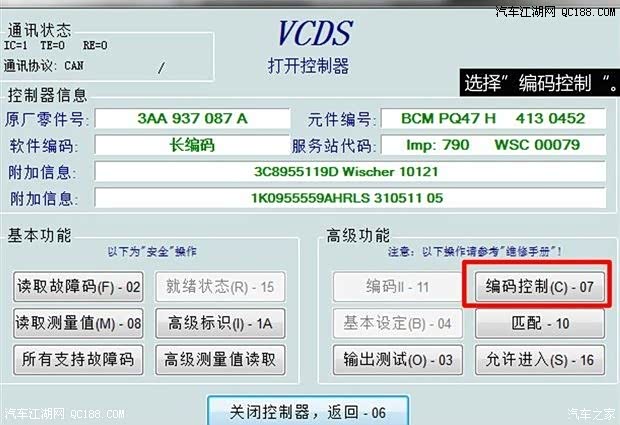Click 关闭控制器，返回 - 06
Viewport: 620px width, 425px height.
[308, 411]
